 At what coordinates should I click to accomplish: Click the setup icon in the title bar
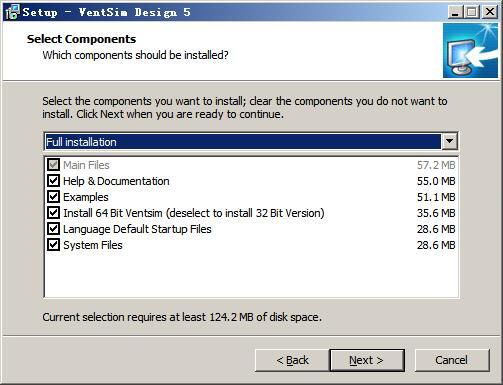coord(13,12)
